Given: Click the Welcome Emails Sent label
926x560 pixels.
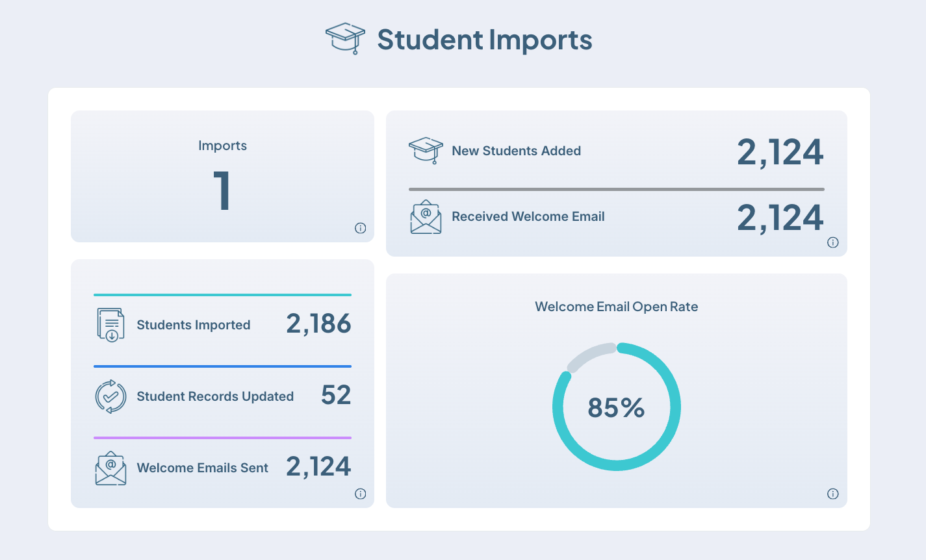Looking at the screenshot, I should point(202,468).
